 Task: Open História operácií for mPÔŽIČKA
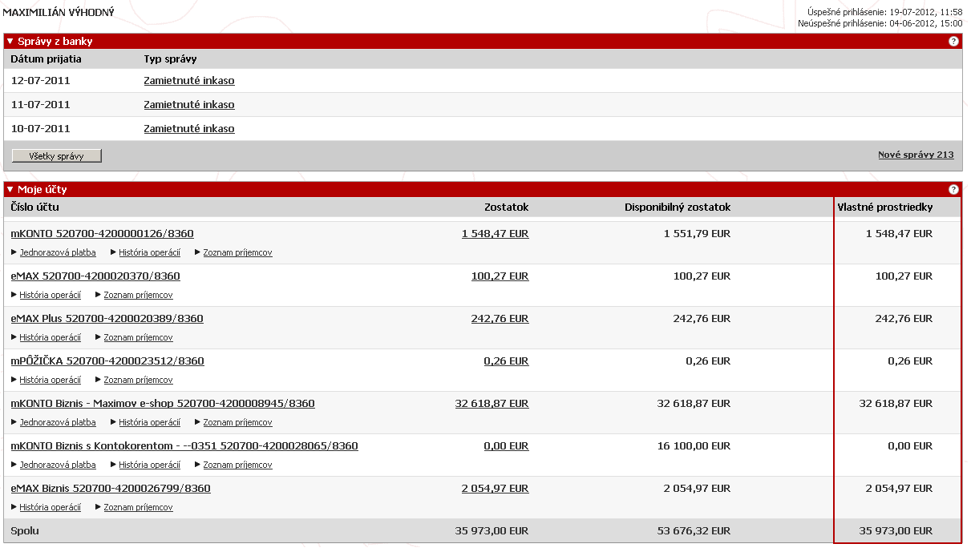tap(50, 381)
